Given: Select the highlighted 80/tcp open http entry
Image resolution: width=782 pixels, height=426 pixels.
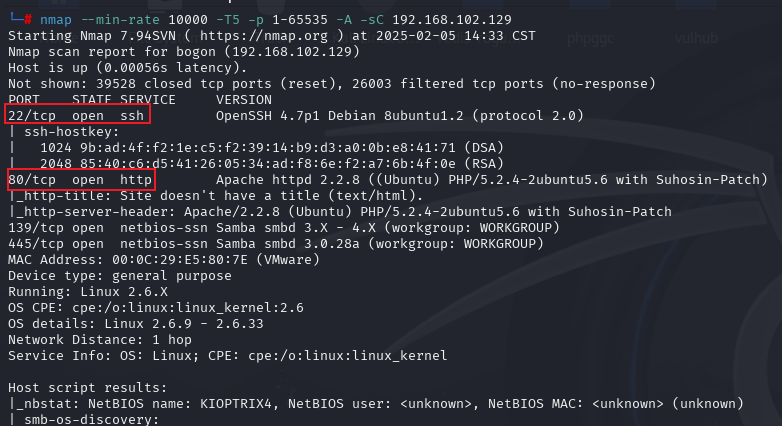Looking at the screenshot, I should 80,179.
